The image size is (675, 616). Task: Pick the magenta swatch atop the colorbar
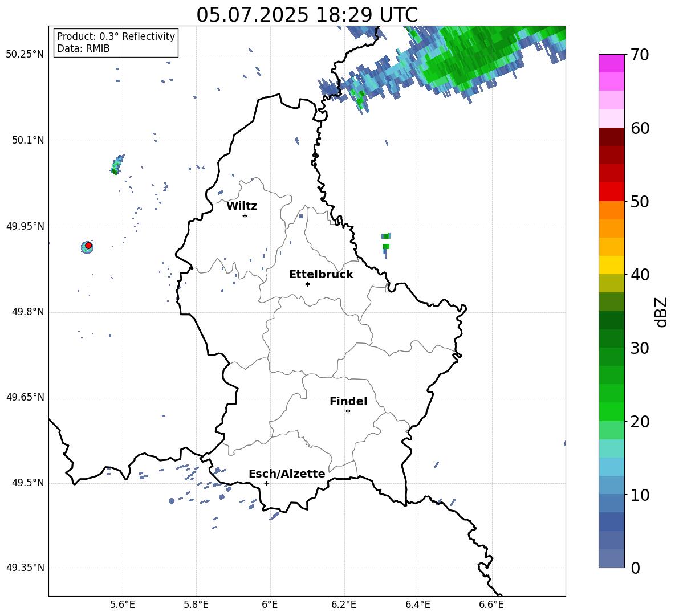tap(611, 63)
